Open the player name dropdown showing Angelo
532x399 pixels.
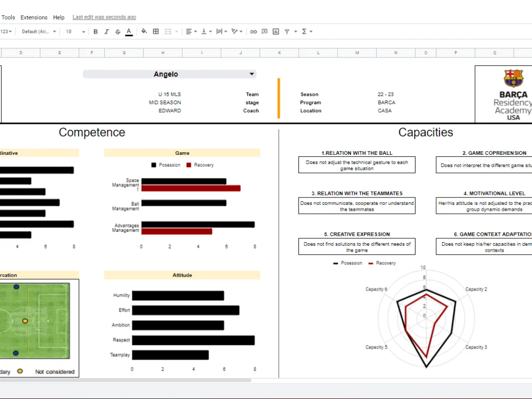point(251,73)
